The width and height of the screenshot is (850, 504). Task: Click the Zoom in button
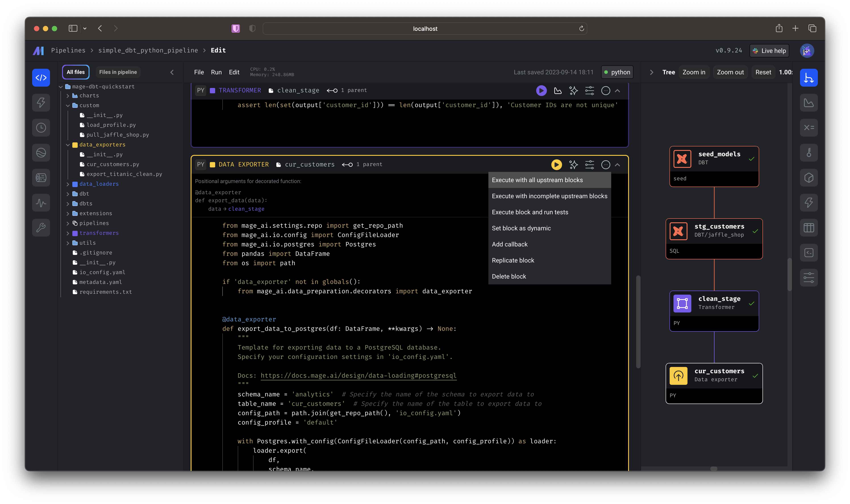tap(694, 72)
